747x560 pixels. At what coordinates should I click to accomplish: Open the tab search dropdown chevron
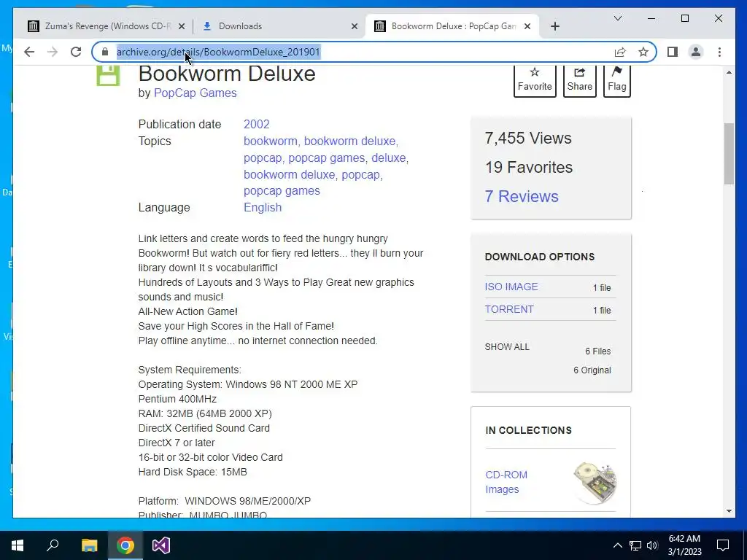[618, 18]
